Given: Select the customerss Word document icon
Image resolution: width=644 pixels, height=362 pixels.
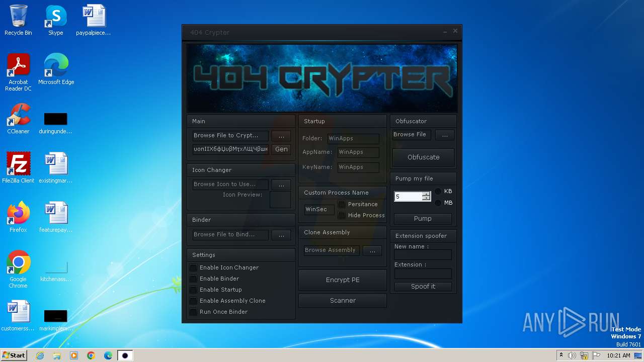Looking at the screenshot, I should pos(18,316).
